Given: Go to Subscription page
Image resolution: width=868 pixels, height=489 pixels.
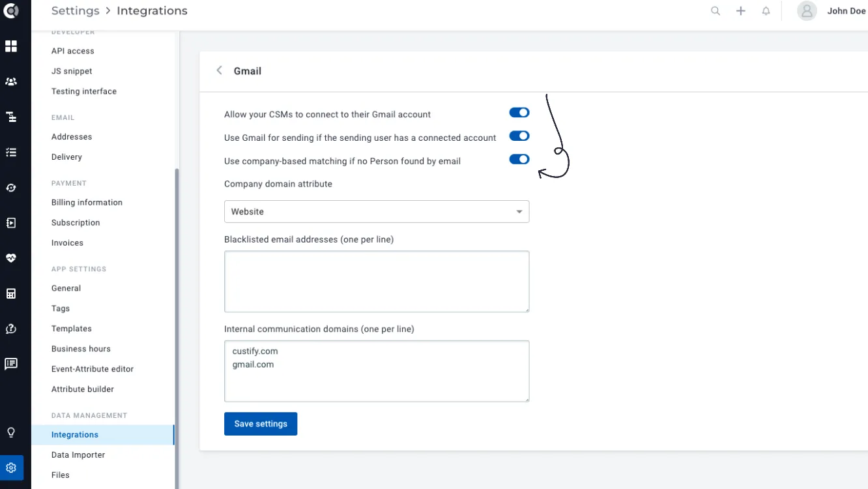Looking at the screenshot, I should [76, 223].
